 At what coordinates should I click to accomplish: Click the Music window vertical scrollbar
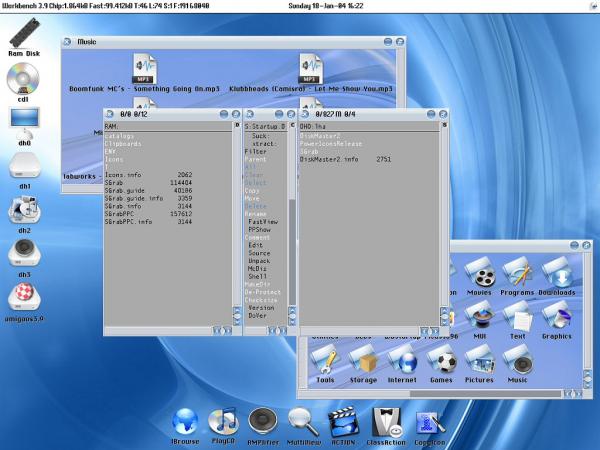coord(400,78)
